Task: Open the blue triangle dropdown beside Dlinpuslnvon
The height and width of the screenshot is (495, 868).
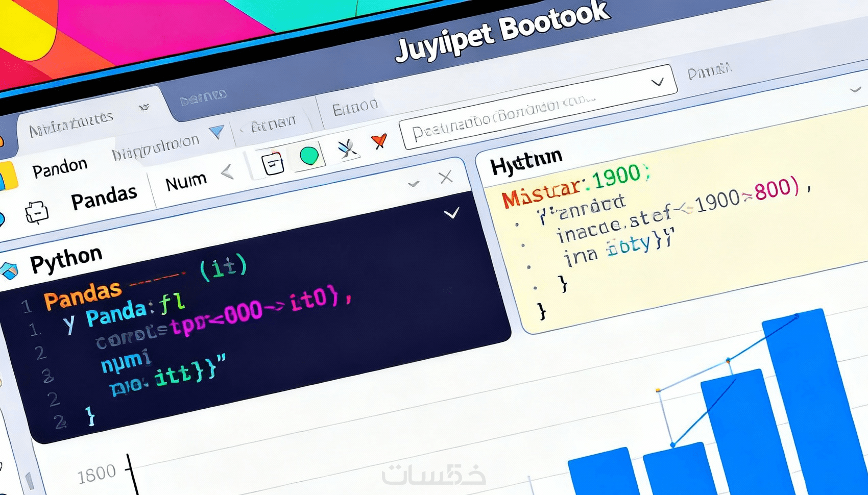Action: tap(216, 132)
